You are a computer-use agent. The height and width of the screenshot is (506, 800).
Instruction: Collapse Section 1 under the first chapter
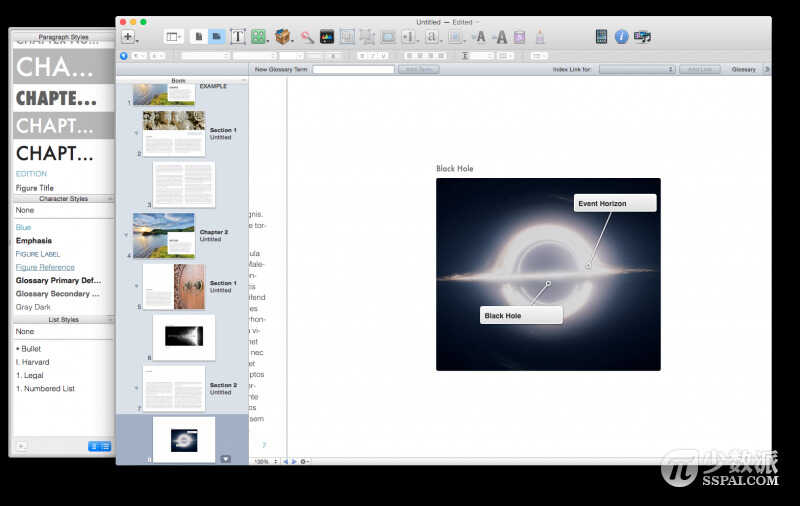[x=136, y=133]
